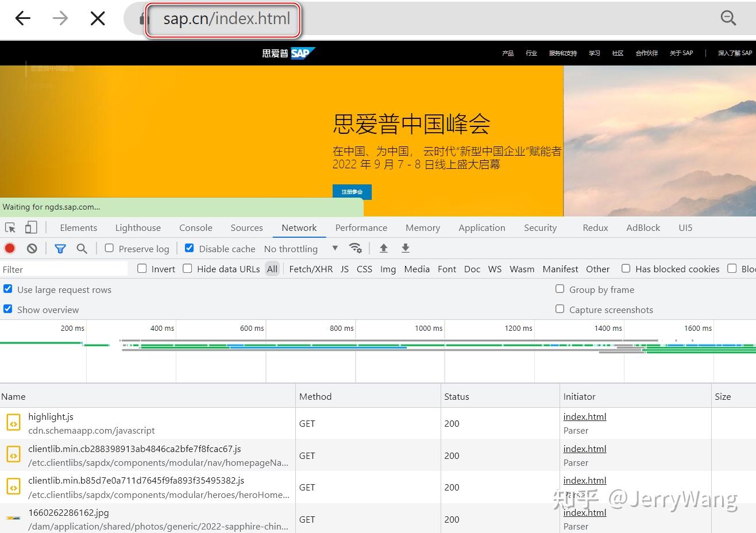
Task: Toggle device toolbar emulation
Action: pyautogui.click(x=31, y=227)
